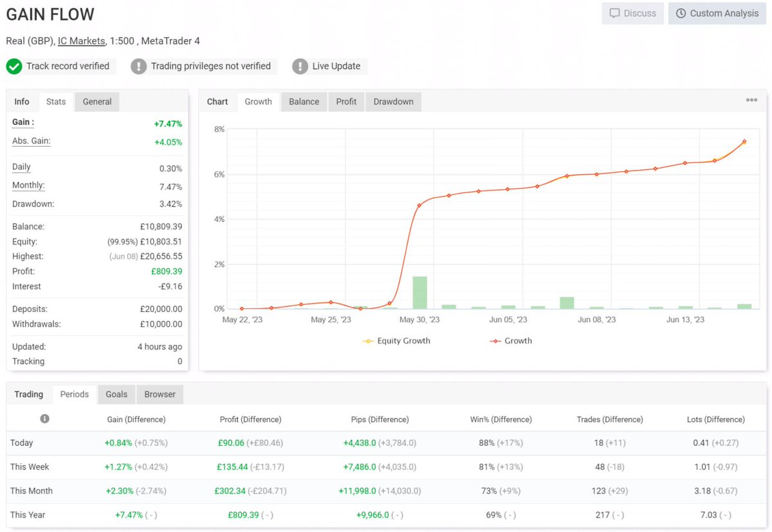Click the Drawdown 3.42% value
772x532 pixels.
(x=170, y=204)
